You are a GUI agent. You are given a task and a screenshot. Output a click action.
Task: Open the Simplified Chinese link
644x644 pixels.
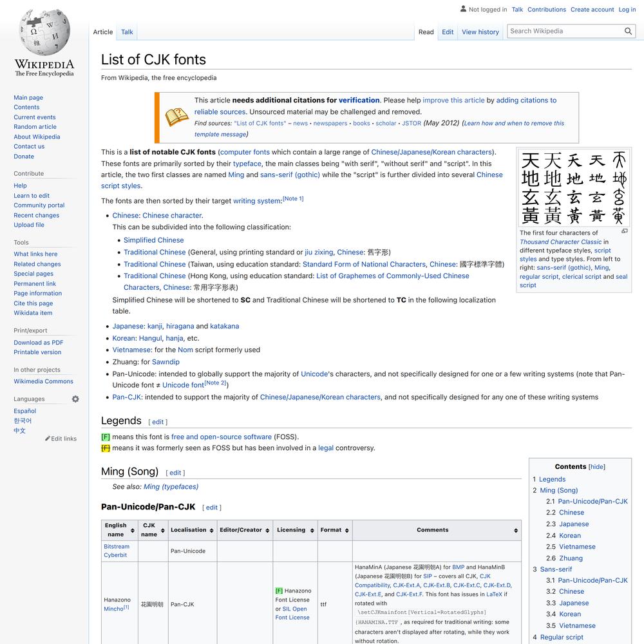(154, 240)
